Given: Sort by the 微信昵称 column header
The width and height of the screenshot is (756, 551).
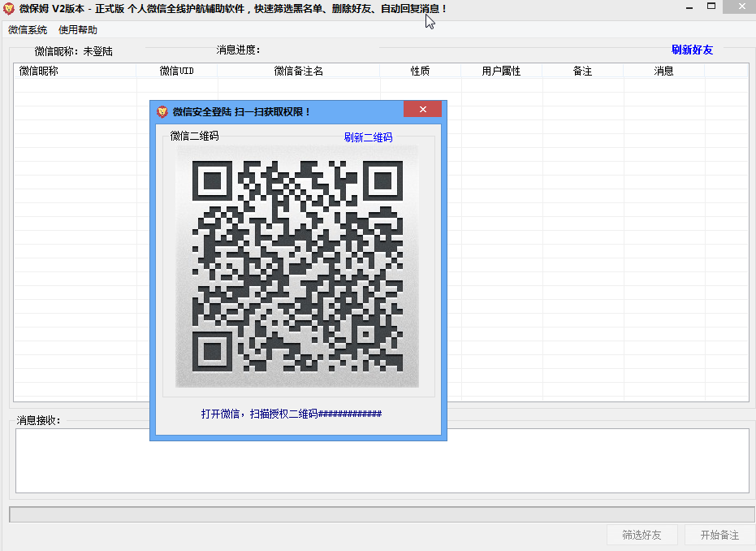Looking at the screenshot, I should 75,71.
